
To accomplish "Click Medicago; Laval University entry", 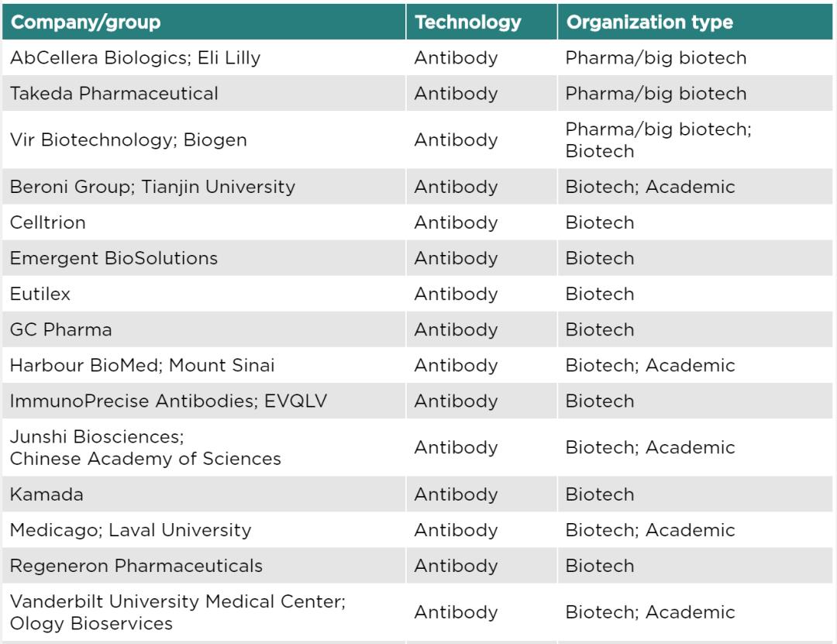I will tap(130, 530).
